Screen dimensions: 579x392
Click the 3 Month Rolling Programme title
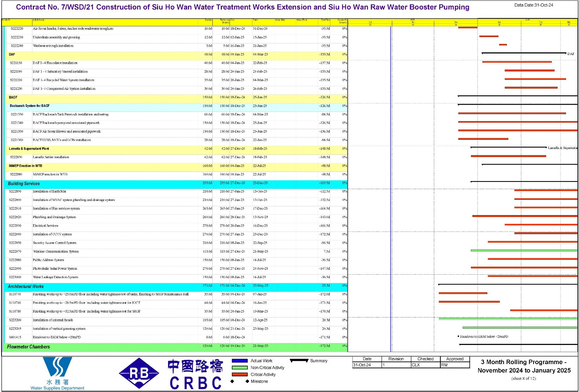(524, 366)
